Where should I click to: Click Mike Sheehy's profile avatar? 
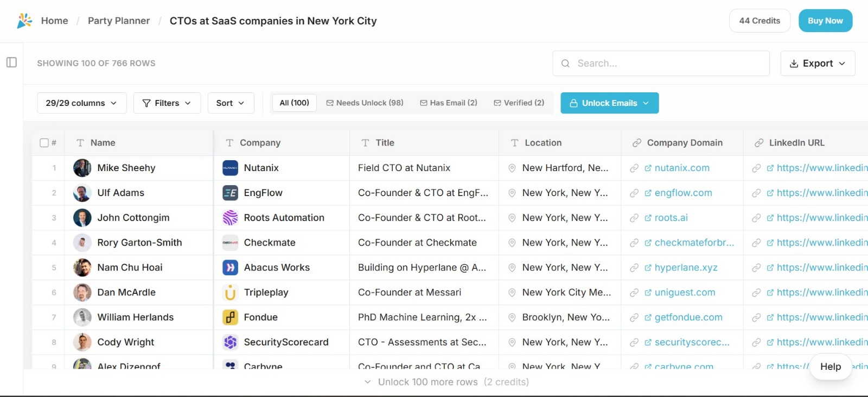(x=82, y=168)
